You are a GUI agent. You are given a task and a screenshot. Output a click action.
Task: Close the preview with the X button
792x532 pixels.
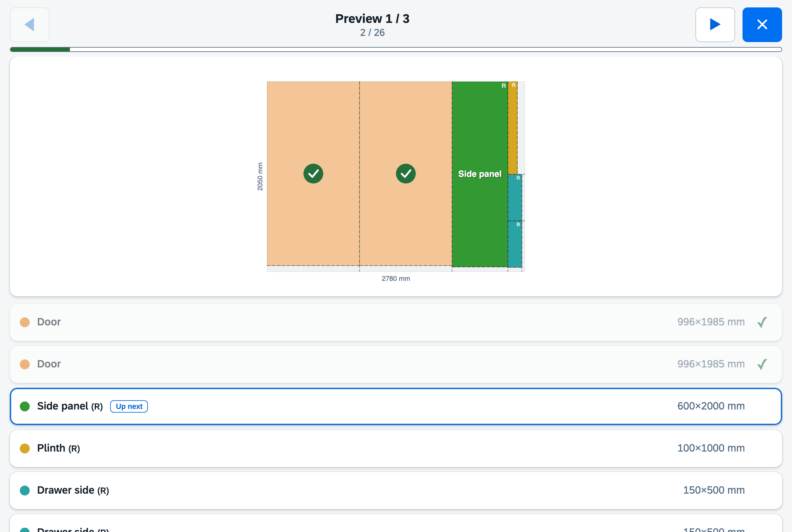coord(762,24)
